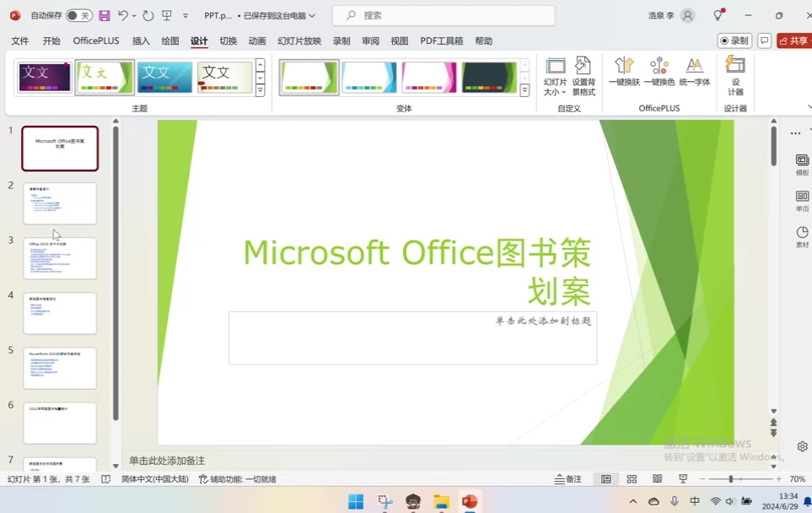Click the 一键换色 icon in the ribbon
The height and width of the screenshot is (513, 812).
[659, 76]
